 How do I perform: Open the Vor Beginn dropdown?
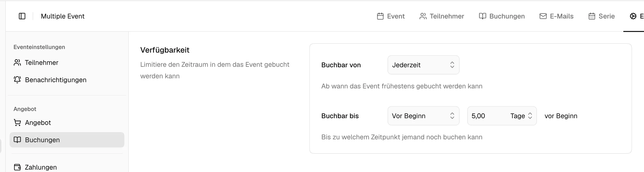pyautogui.click(x=423, y=116)
